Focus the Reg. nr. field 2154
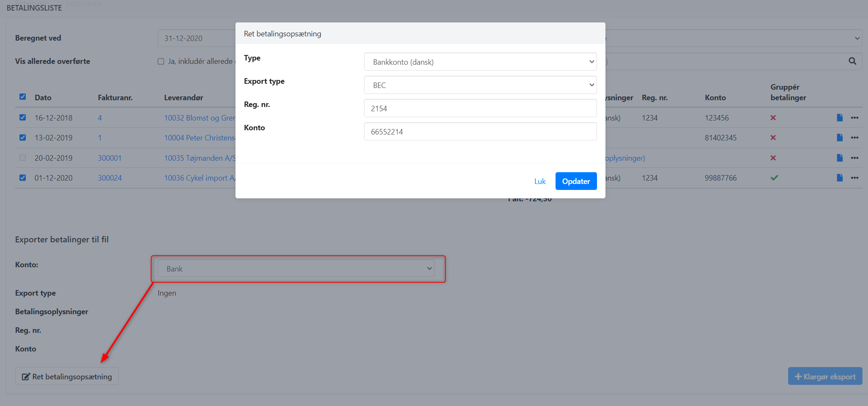The image size is (868, 406). pos(480,108)
